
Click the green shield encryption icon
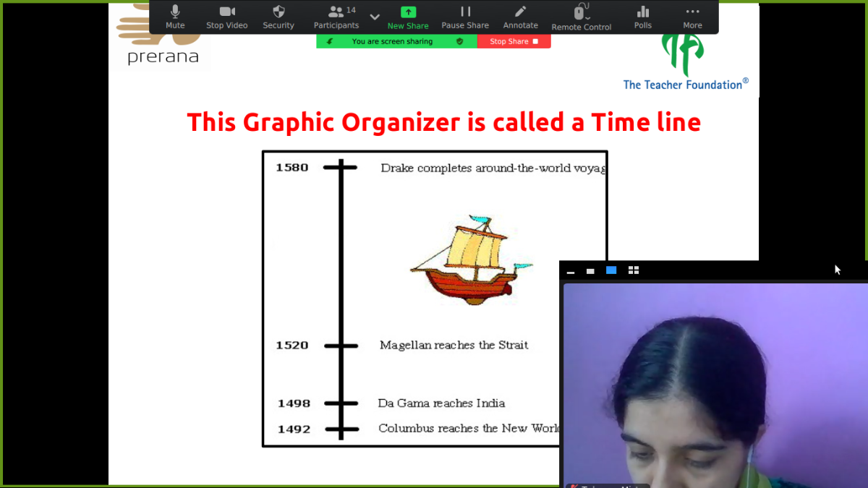[x=459, y=42]
